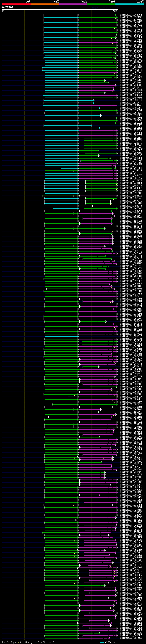The height and width of the screenshot is (644, 146).
Task: Select the UniRef100_Q5VRF4 label
Action: (x=131, y=133)
